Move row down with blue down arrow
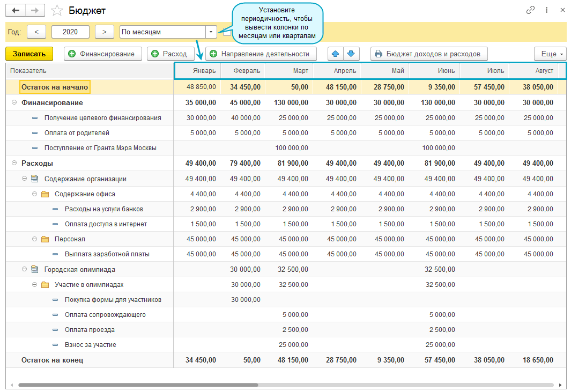Image resolution: width=571 pixels, height=392 pixels. coord(351,54)
